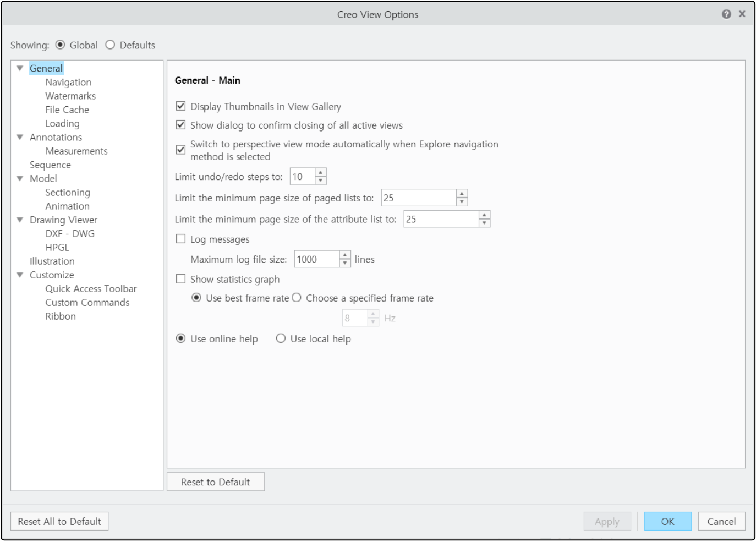Click the undo/redo steps input field
Viewport: 756px width, 541px height.
[x=303, y=177]
